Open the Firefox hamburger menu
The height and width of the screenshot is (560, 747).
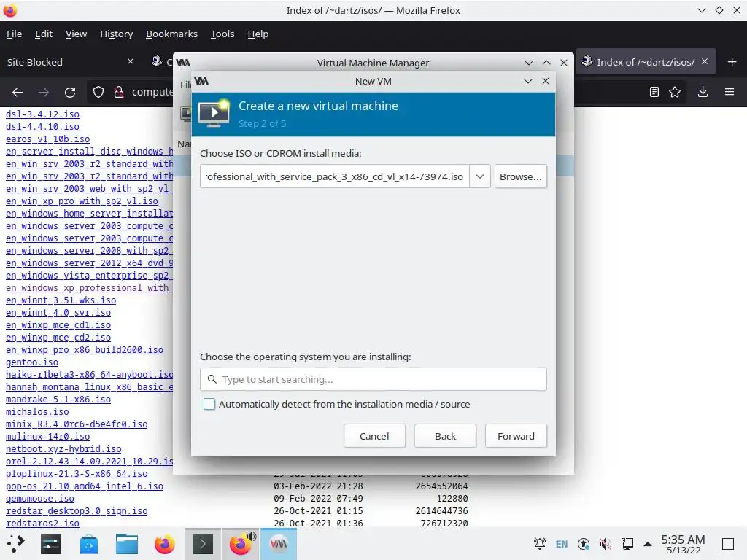point(729,92)
